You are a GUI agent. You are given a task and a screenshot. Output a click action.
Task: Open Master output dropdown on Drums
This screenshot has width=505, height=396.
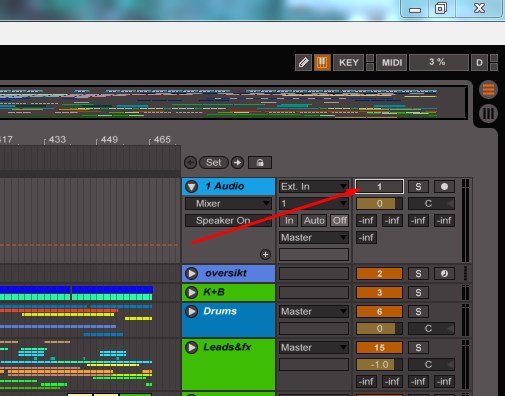tap(314, 311)
